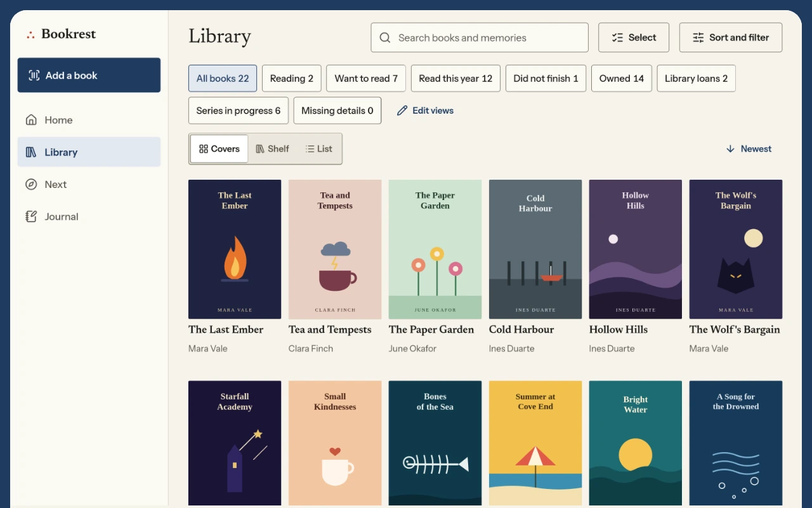Open the Newest sort order dropdown

coord(749,149)
